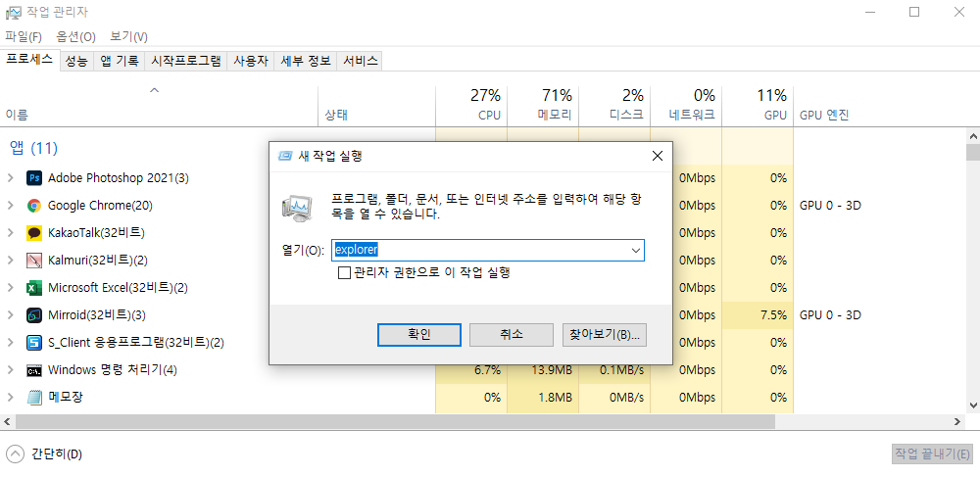Click the 찾아보기(B)... button
The width and height of the screenshot is (980, 477).
(605, 335)
